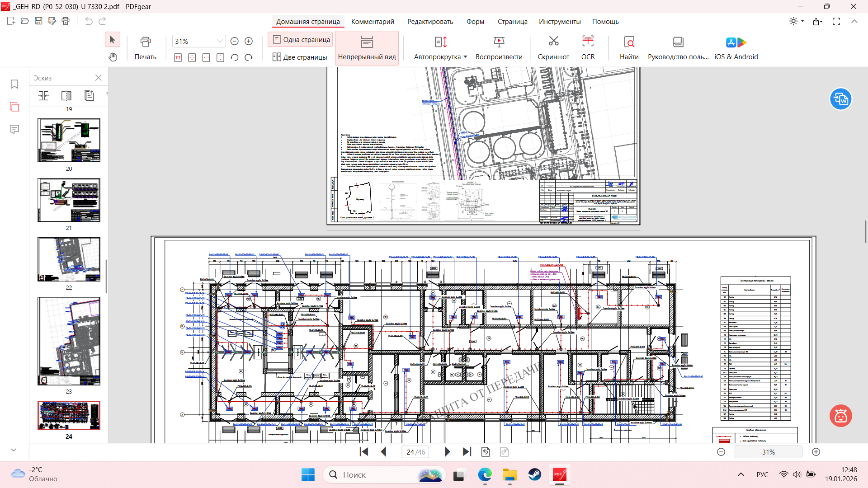Image resolution: width=868 pixels, height=488 pixels.
Task: Switch to the Инструменты tab
Action: 559,22
